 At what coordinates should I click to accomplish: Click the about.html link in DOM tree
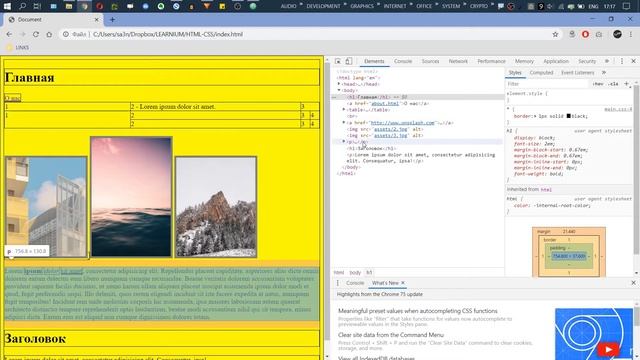[384, 103]
